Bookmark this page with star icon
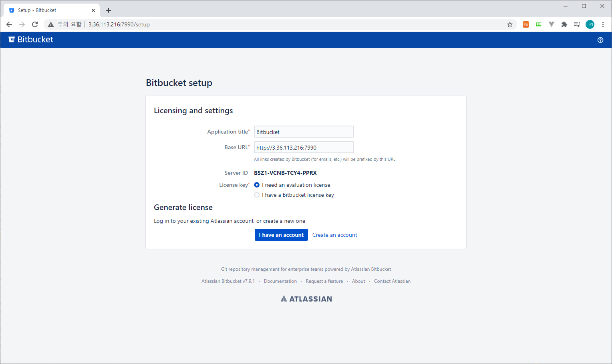The image size is (612, 364). tap(510, 24)
